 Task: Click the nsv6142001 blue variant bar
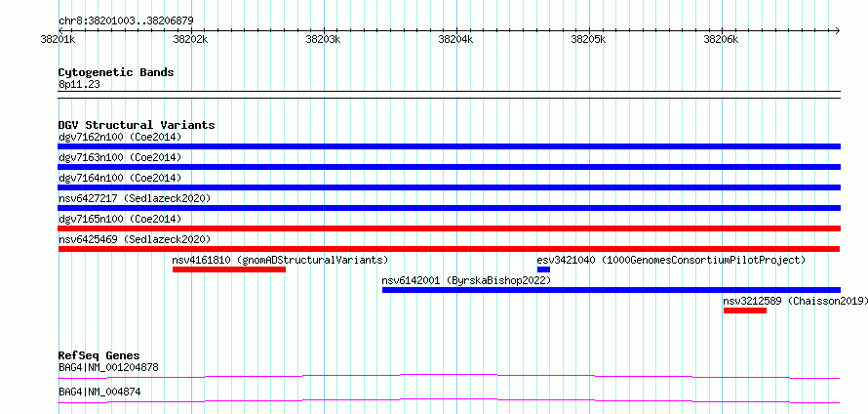click(612, 290)
